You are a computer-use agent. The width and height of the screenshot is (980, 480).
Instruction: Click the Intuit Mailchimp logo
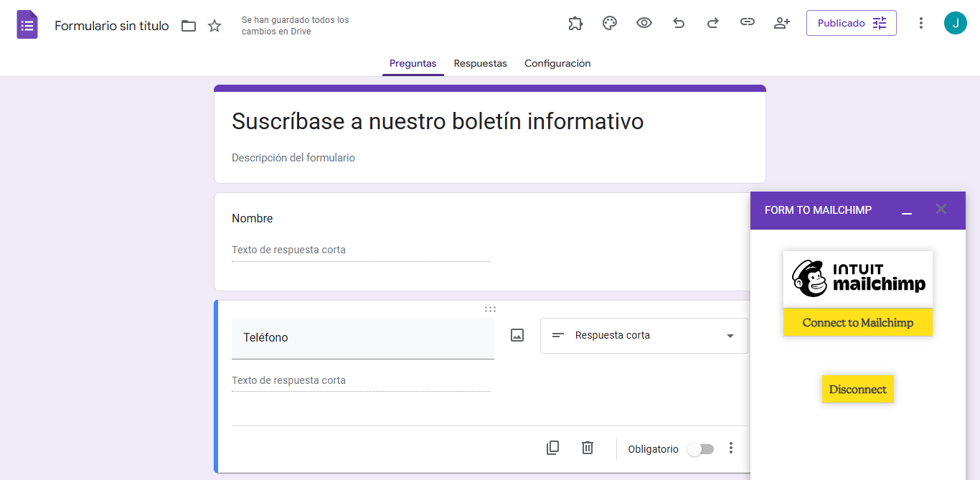click(x=858, y=279)
